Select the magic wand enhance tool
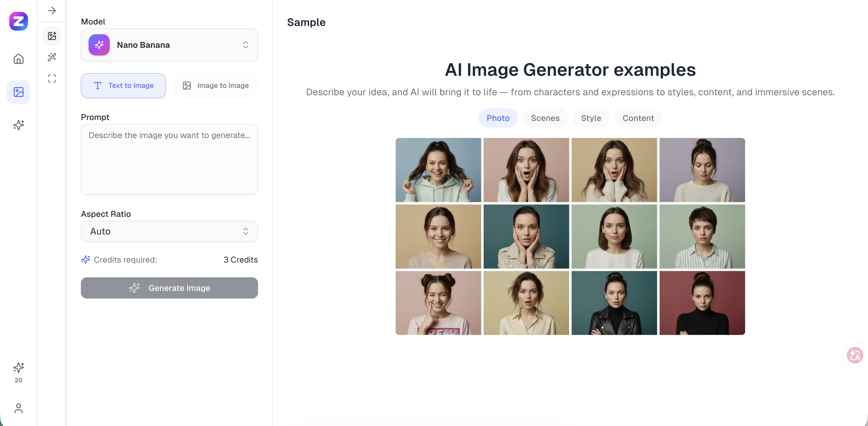 coord(52,57)
